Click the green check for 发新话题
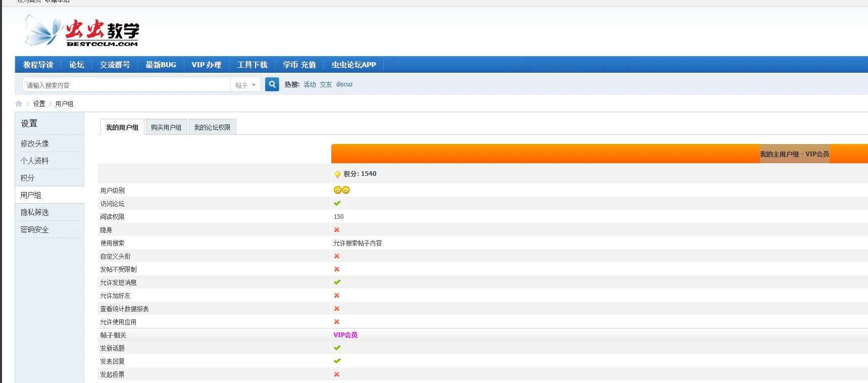The width and height of the screenshot is (868, 383). (337, 348)
